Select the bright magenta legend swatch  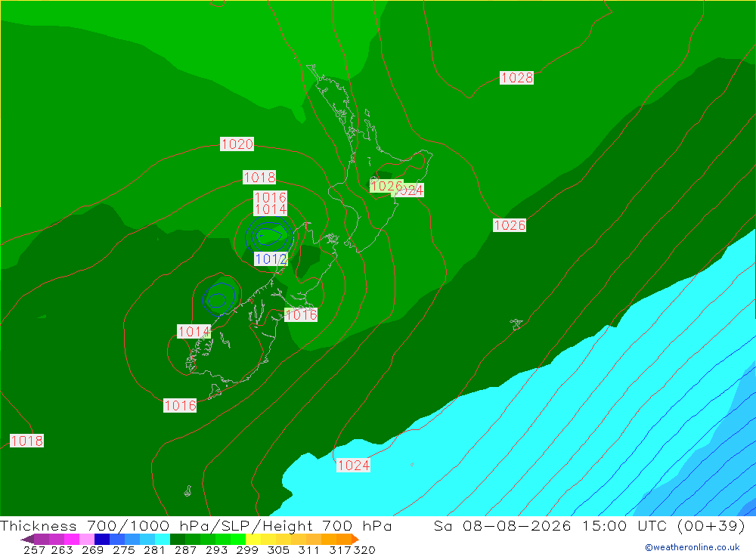71,539
